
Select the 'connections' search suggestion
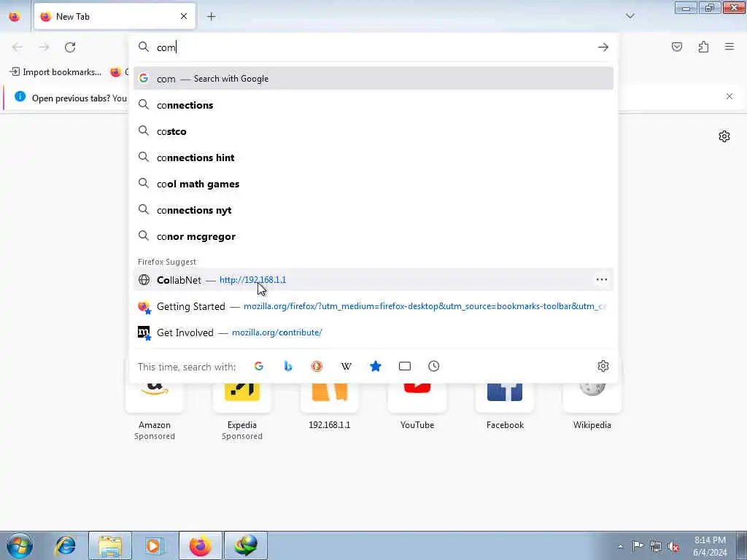373,105
